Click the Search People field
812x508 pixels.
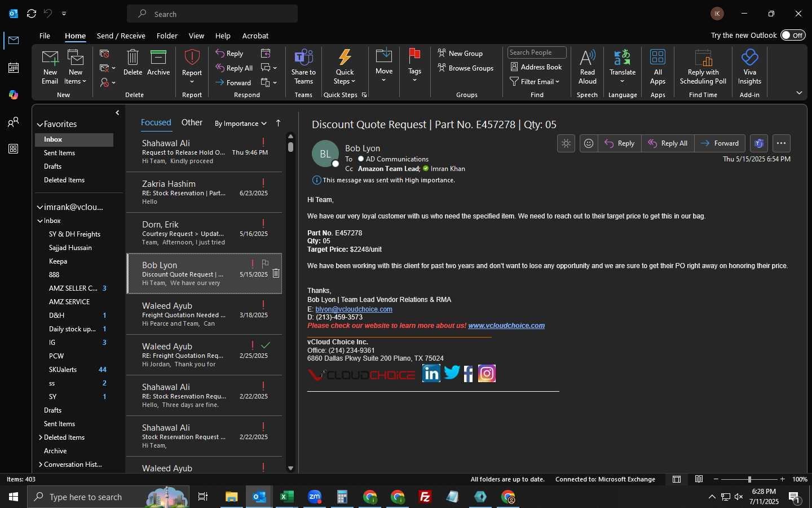pos(537,52)
